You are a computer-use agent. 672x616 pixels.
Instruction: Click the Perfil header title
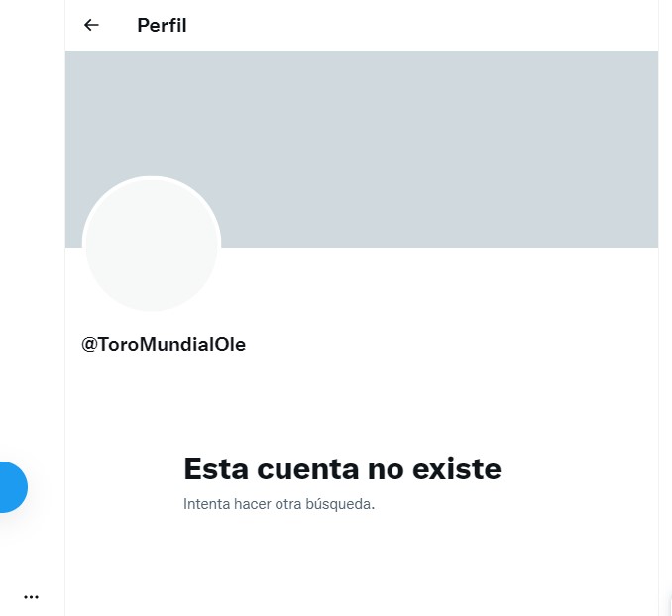162,26
